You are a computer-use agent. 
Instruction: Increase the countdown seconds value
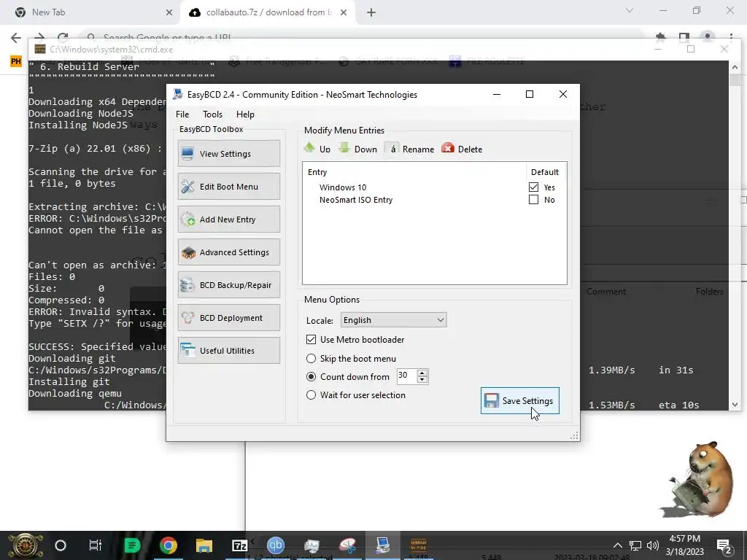(x=422, y=373)
